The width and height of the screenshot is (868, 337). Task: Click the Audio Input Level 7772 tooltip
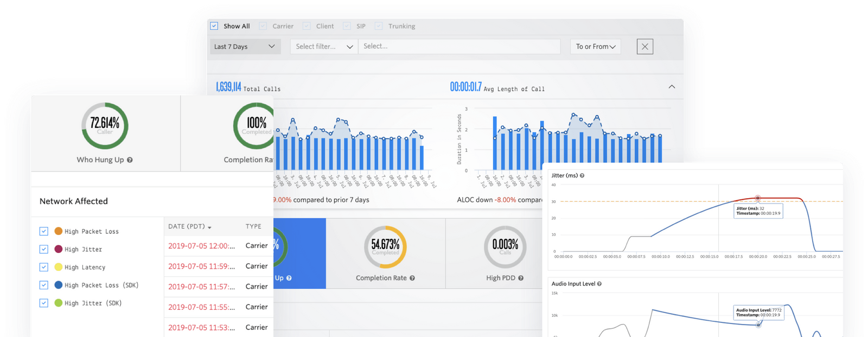click(x=758, y=313)
